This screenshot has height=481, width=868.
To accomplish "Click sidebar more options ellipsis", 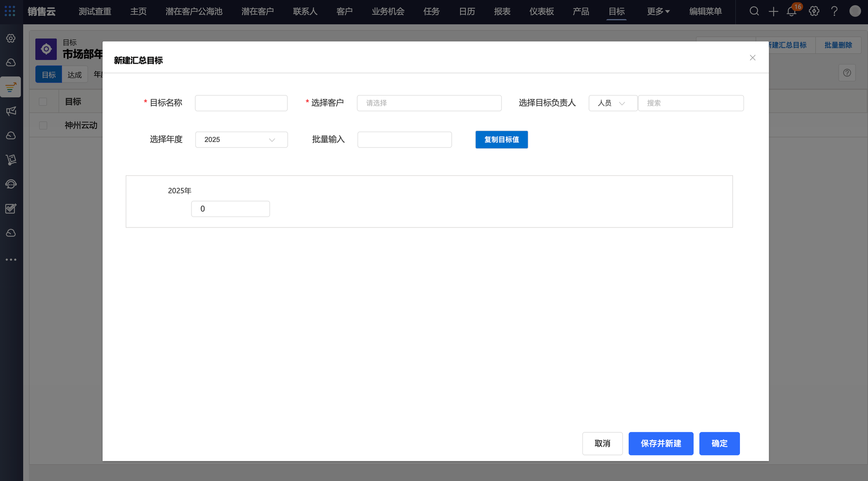I will 11,260.
